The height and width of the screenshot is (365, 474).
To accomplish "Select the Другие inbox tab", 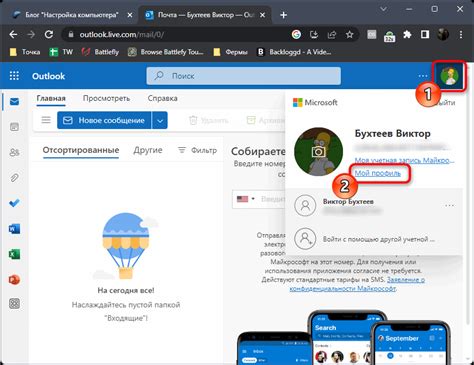I will click(x=148, y=150).
